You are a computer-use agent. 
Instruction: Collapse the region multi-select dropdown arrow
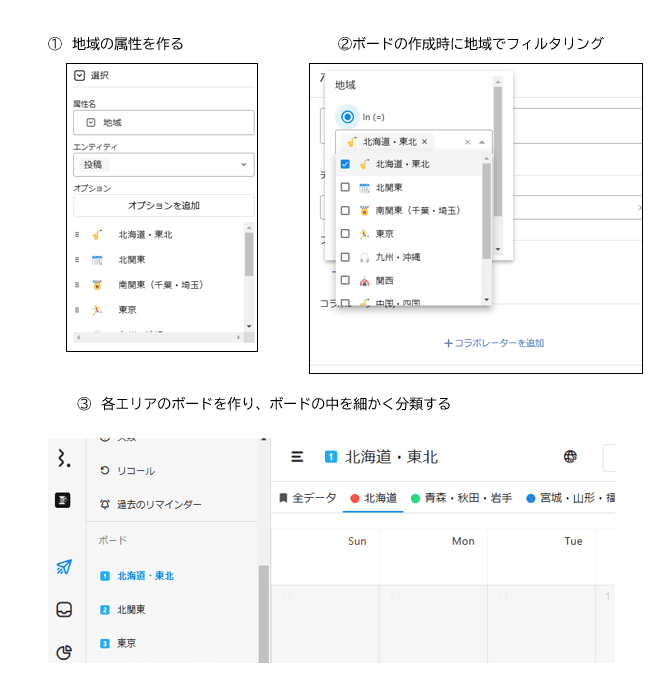(482, 142)
